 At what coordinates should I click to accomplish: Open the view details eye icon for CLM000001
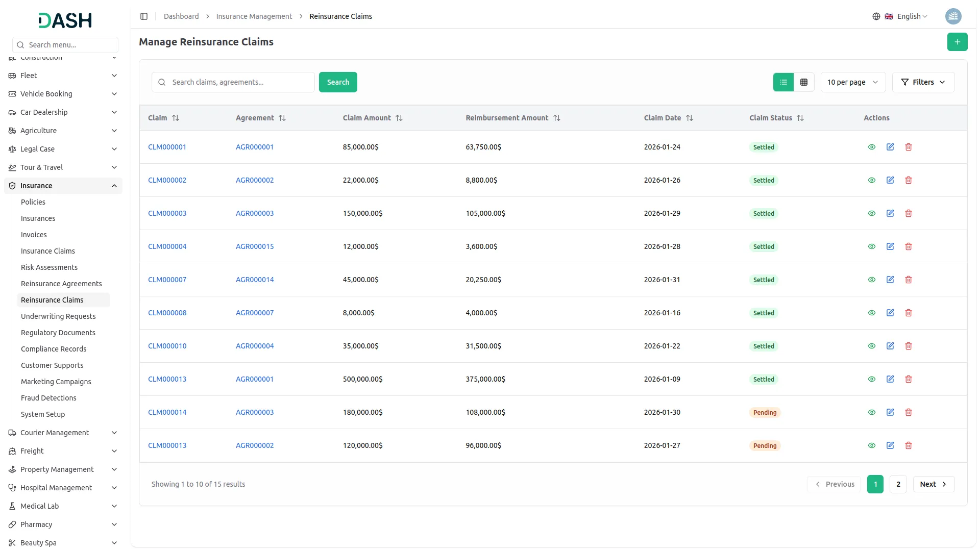point(872,147)
